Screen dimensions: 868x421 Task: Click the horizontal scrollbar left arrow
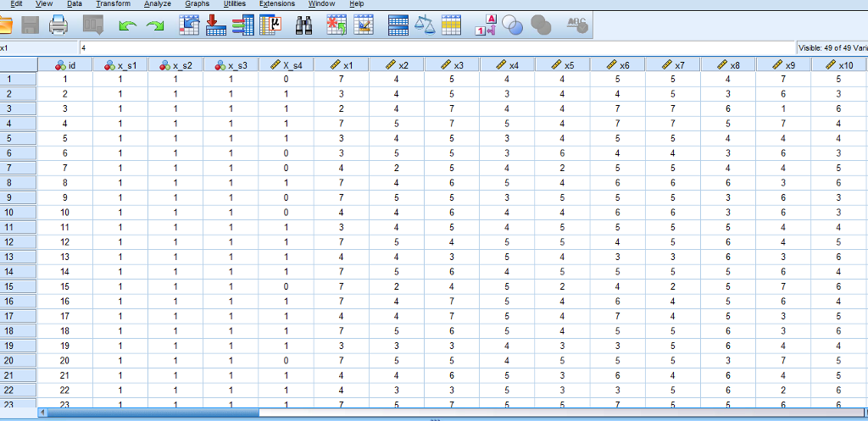42,413
